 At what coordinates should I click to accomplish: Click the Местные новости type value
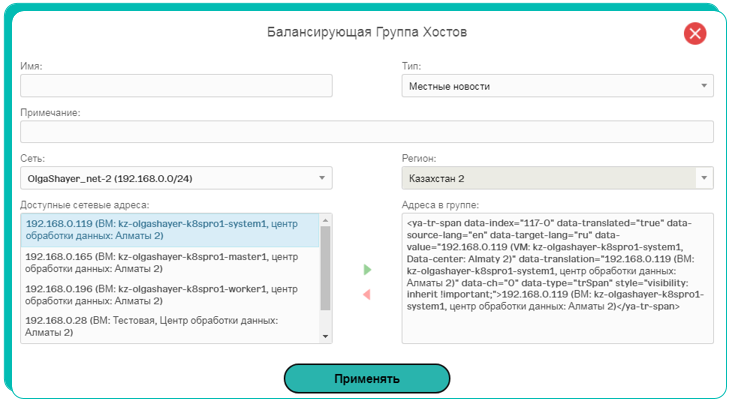(x=449, y=86)
